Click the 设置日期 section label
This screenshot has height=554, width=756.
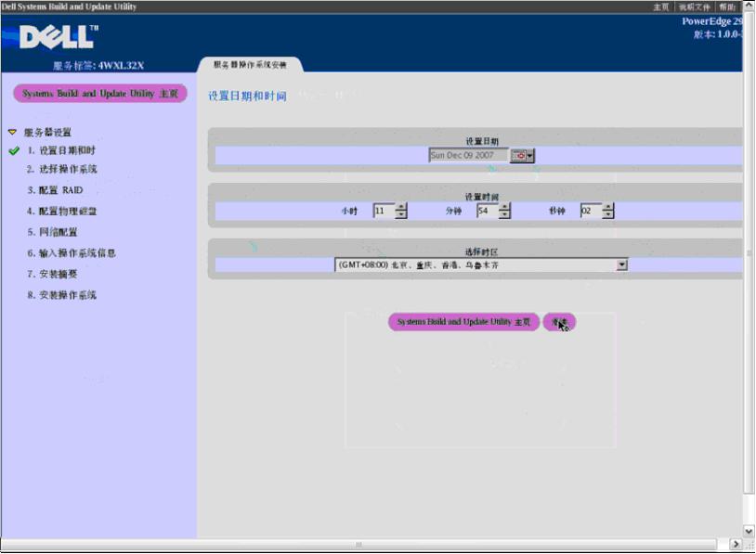click(x=482, y=141)
